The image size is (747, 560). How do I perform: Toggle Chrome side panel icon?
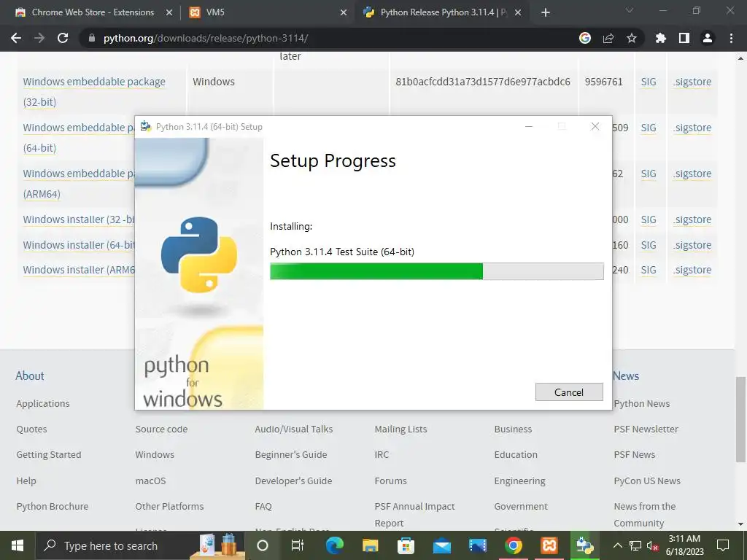[x=684, y=38]
